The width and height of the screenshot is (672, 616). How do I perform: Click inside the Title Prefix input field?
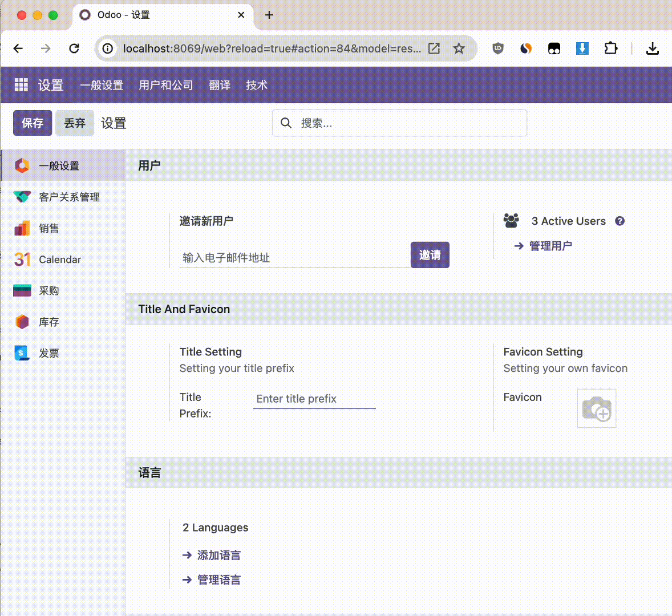click(x=314, y=399)
